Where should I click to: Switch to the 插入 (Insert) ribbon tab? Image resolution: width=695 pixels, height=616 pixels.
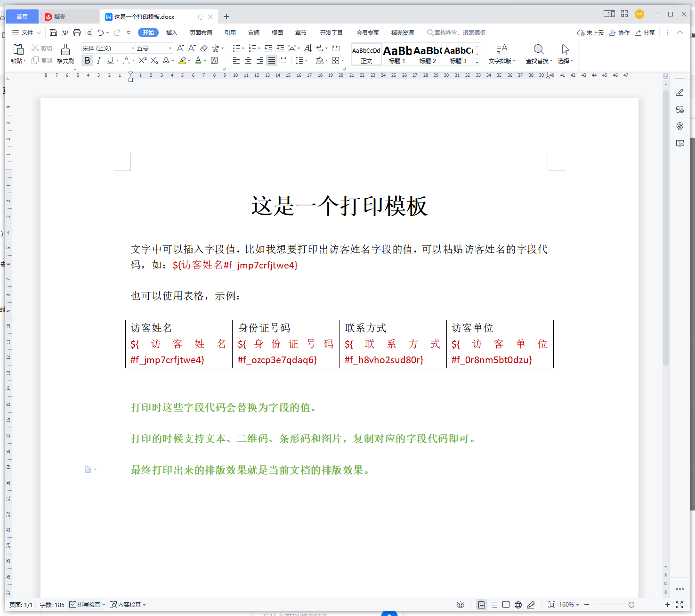[171, 32]
